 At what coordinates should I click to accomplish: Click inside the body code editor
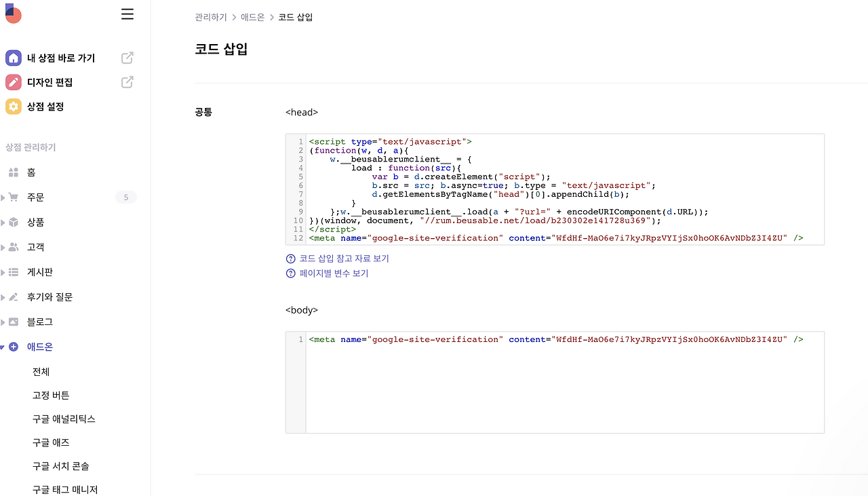pyautogui.click(x=555, y=382)
